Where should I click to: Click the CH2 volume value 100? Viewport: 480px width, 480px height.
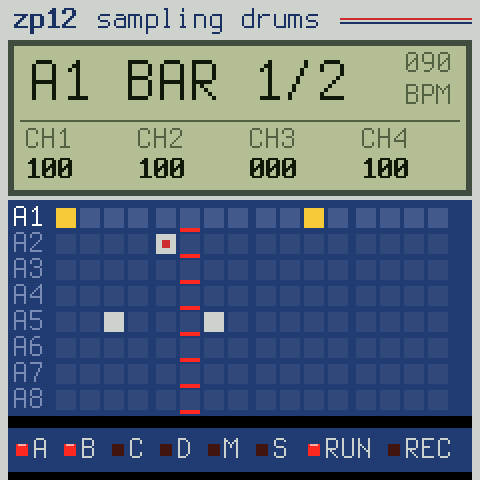click(161, 168)
